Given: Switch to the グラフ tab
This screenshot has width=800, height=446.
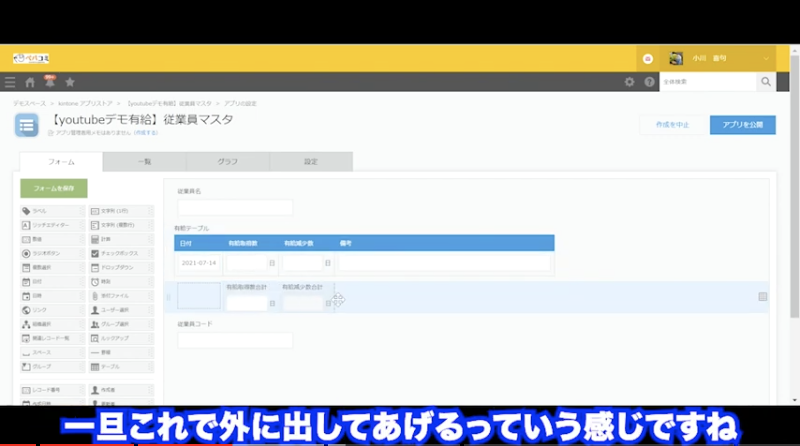Looking at the screenshot, I should pyautogui.click(x=227, y=162).
